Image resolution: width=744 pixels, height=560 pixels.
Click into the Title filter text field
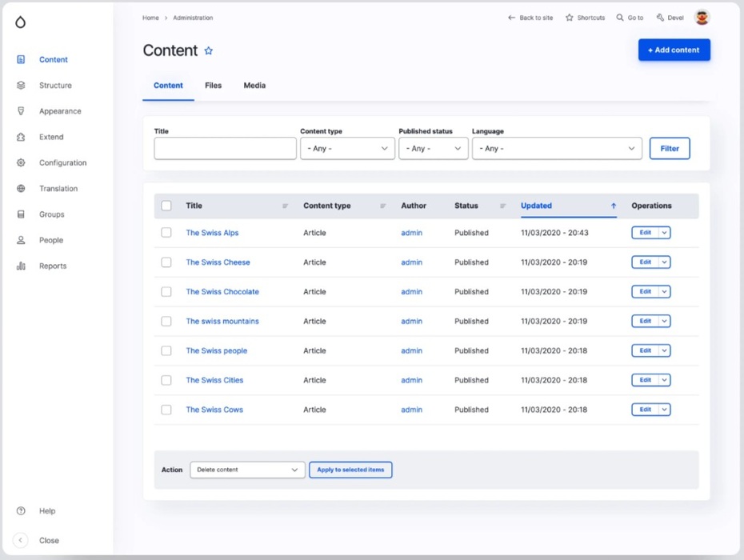225,149
